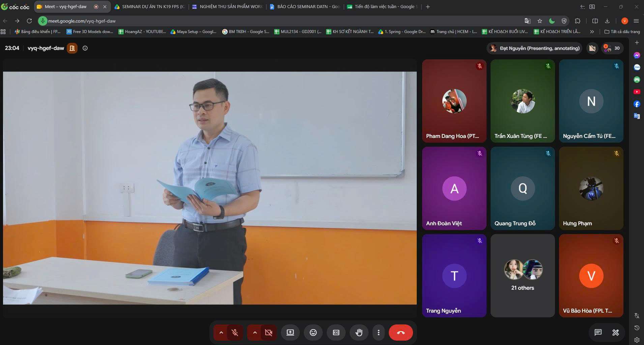644x345 pixels.
Task: Open the people list showing 30
Action: (613, 48)
